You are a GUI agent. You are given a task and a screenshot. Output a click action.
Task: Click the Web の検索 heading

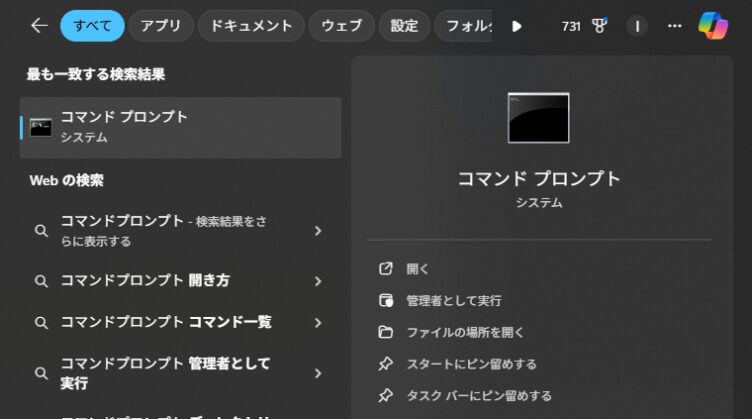point(67,180)
